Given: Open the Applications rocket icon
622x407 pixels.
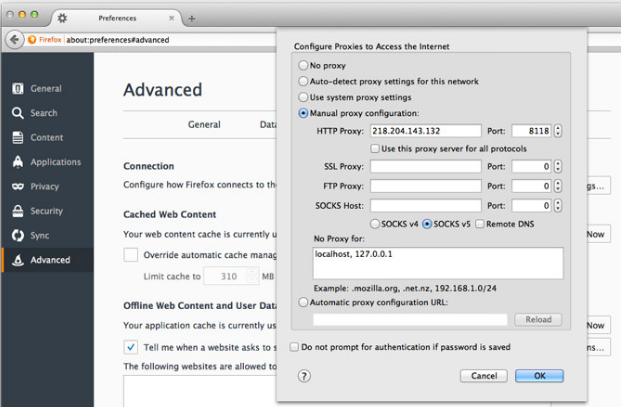Looking at the screenshot, I should 18,162.
